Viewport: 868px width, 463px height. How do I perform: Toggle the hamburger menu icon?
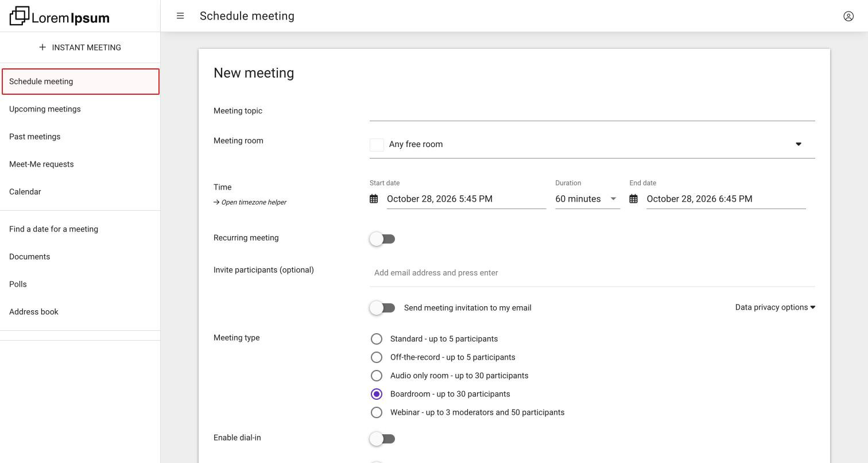pos(180,16)
